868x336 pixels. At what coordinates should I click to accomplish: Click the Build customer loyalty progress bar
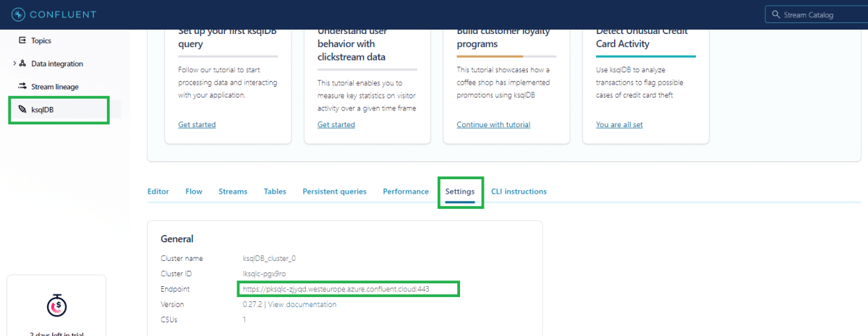[506, 56]
